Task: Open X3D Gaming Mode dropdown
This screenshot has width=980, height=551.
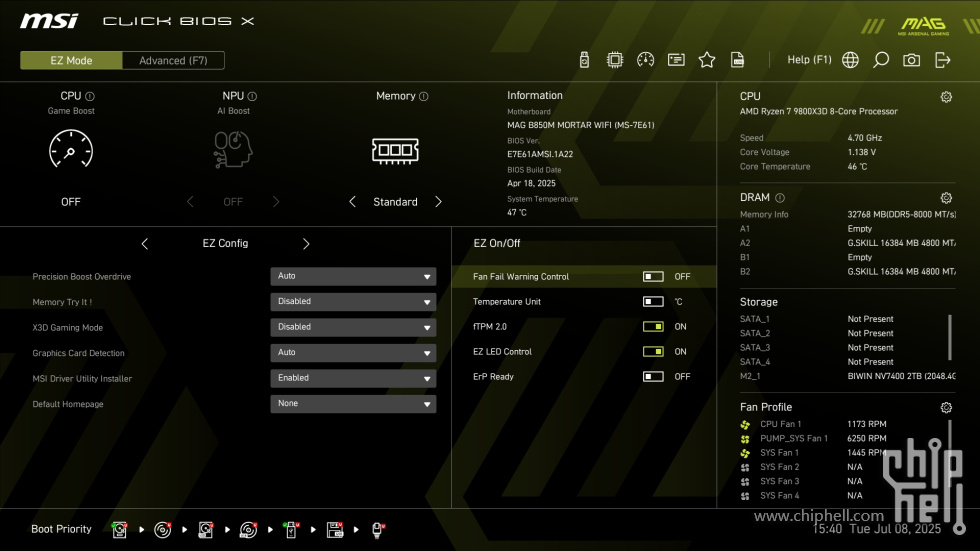Action: point(353,327)
